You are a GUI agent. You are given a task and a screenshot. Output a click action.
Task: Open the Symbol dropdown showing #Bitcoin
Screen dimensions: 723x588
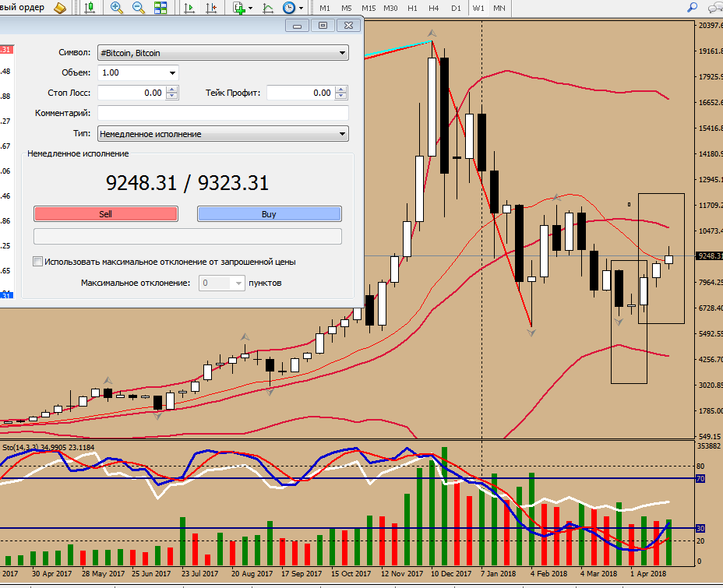[x=222, y=53]
